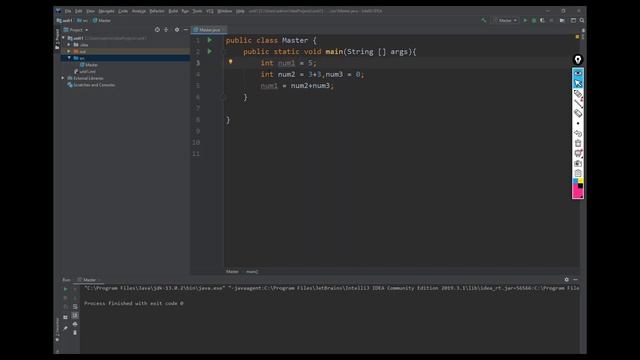Hide the Project panel with minus icon
Image resolution: width=640 pixels, height=360 pixels.
[186, 30]
